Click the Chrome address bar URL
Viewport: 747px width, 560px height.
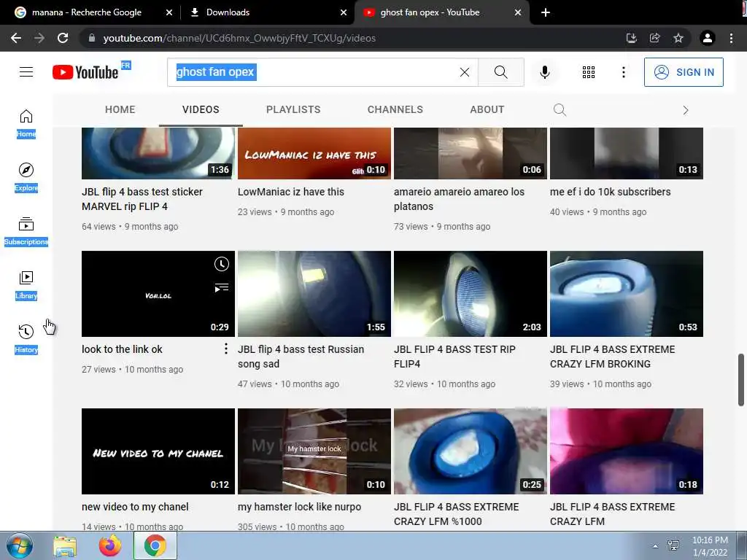(239, 38)
